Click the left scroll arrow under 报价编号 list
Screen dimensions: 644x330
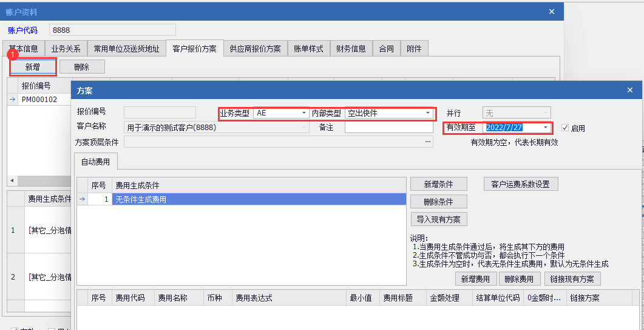click(x=12, y=181)
